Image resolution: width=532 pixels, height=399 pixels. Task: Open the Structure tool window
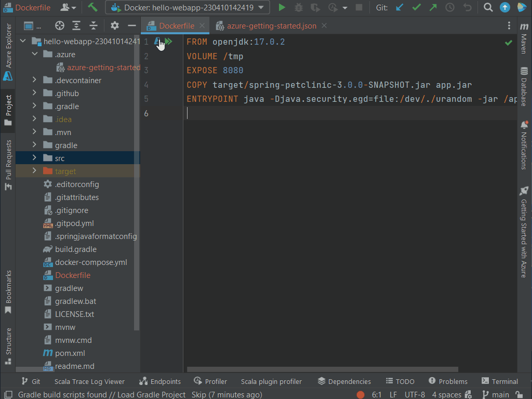tap(8, 346)
